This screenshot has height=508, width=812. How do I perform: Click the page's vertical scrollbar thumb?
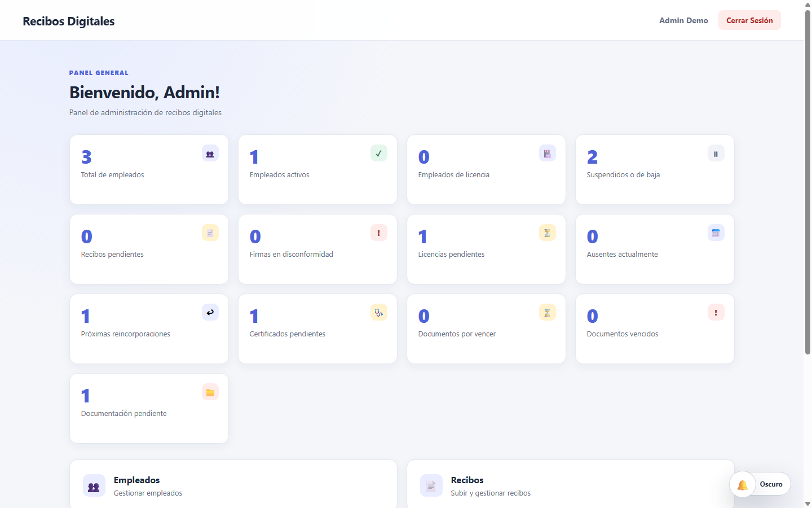807,182
